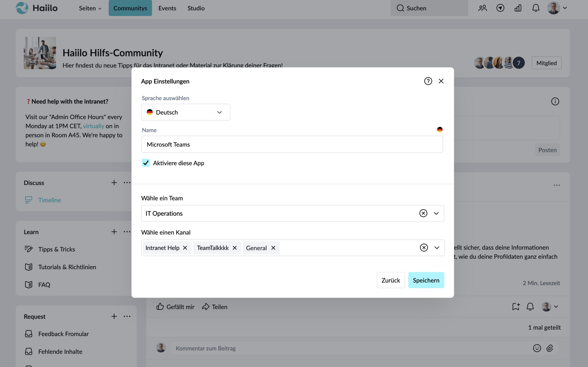588x367 pixels.
Task: Open the analytics bar chart icon
Action: point(518,8)
